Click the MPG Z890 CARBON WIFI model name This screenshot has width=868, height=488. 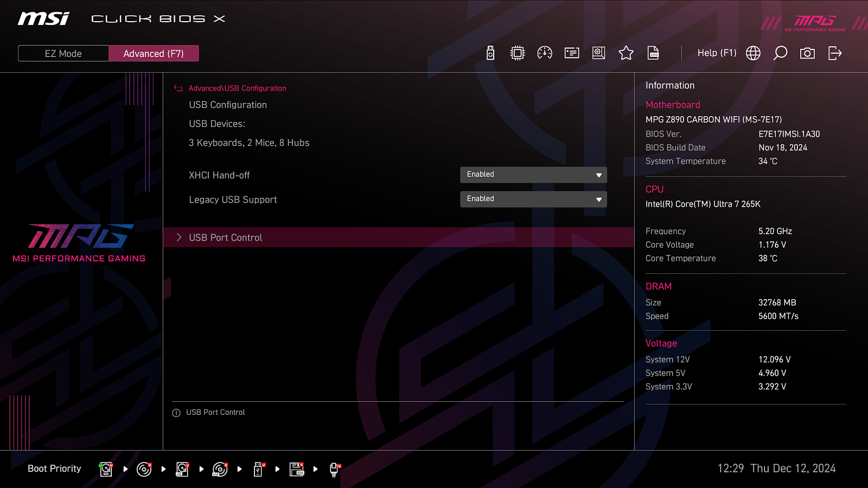[x=713, y=119]
